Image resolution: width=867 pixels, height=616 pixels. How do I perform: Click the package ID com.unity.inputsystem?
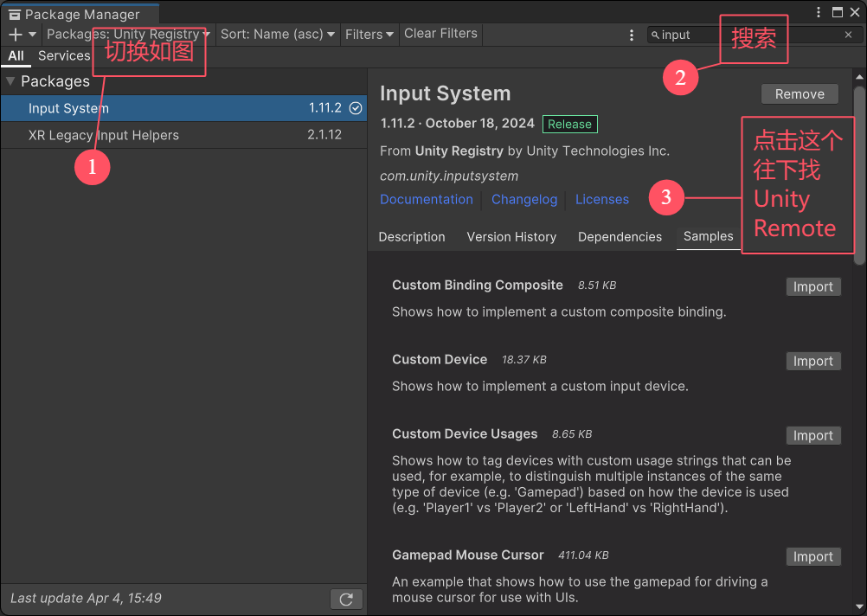pos(449,176)
